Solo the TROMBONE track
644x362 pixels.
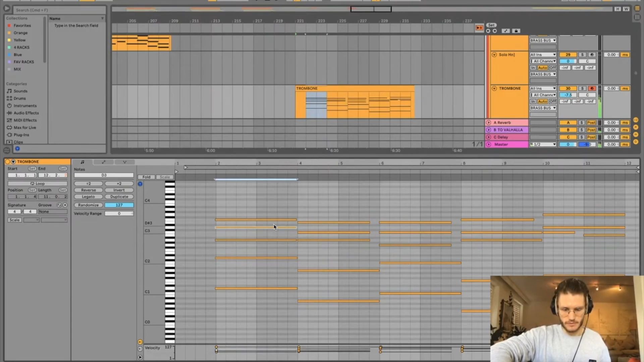583,88
